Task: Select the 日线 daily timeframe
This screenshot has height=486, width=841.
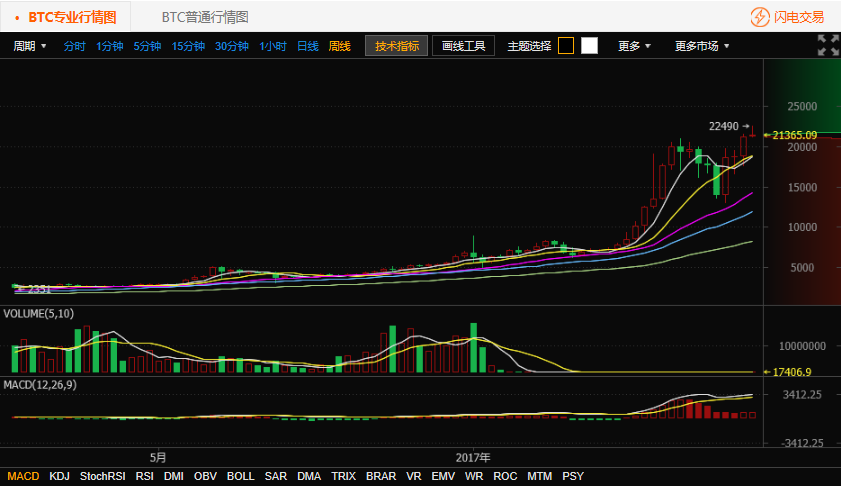Action: [x=308, y=46]
